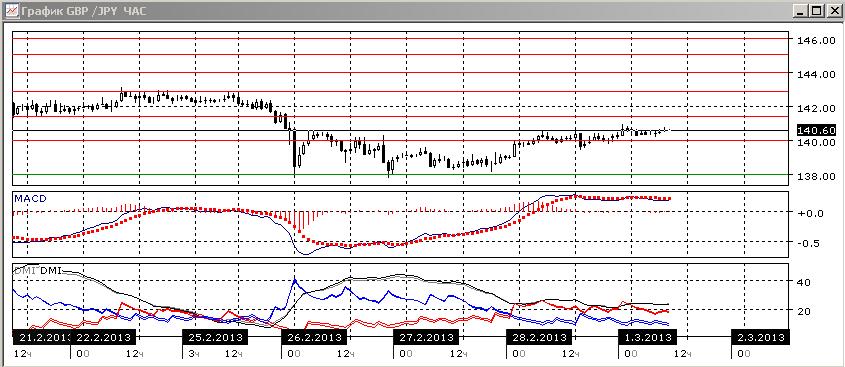845x367 pixels.
Task: Click the MACD indicator label
Action: click(30, 199)
